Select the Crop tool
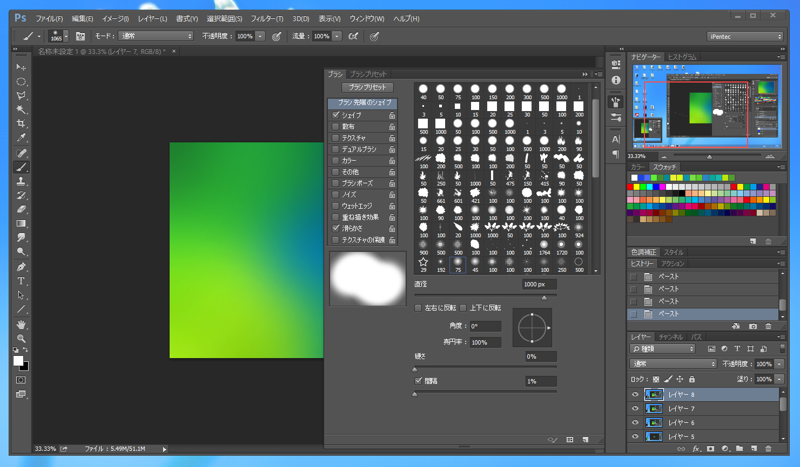The width and height of the screenshot is (800, 467). [21, 124]
